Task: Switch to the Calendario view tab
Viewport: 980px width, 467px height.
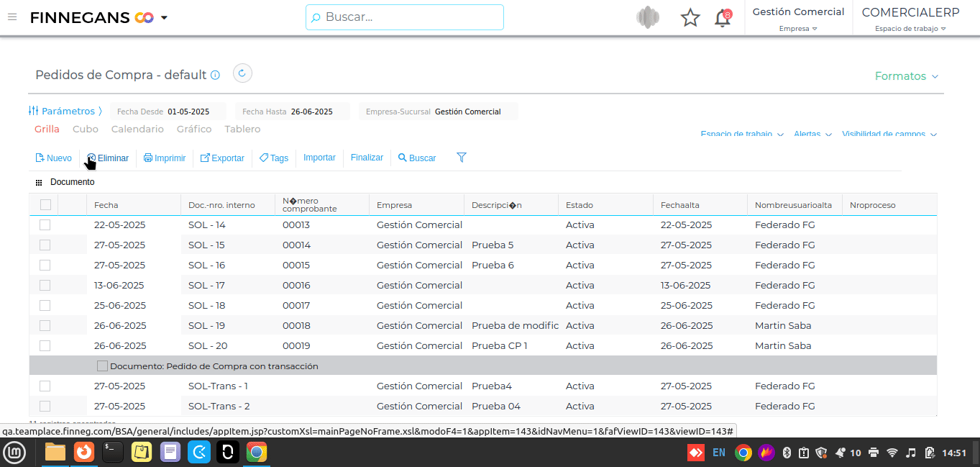Action: tap(137, 130)
